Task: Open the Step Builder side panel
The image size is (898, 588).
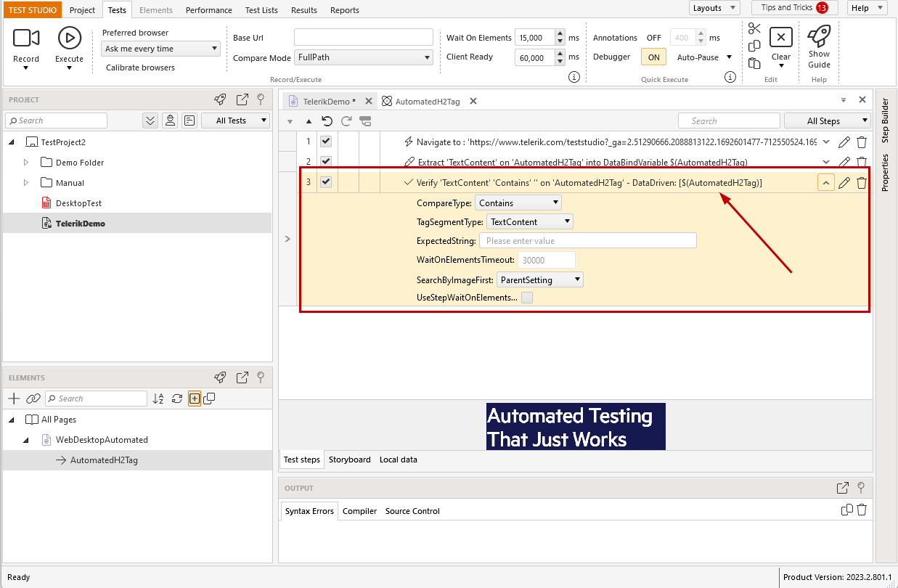Action: [885, 120]
